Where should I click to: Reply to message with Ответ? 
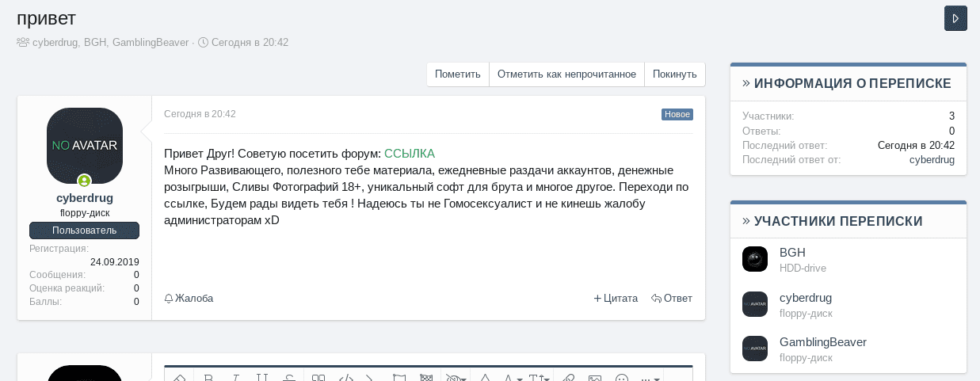[672, 299]
